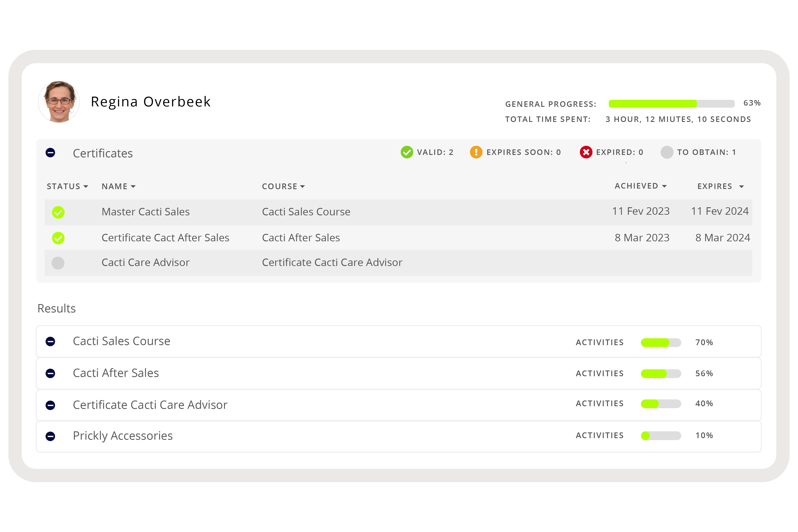798x532 pixels.
Task: Click Cacti Care Advisor gray status circle
Action: (x=58, y=263)
